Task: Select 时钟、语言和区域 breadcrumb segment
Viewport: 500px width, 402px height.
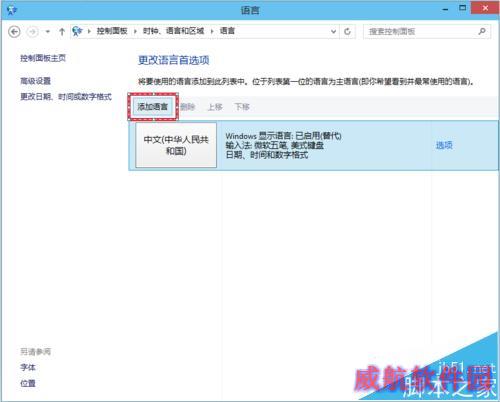Action: pyautogui.click(x=173, y=31)
